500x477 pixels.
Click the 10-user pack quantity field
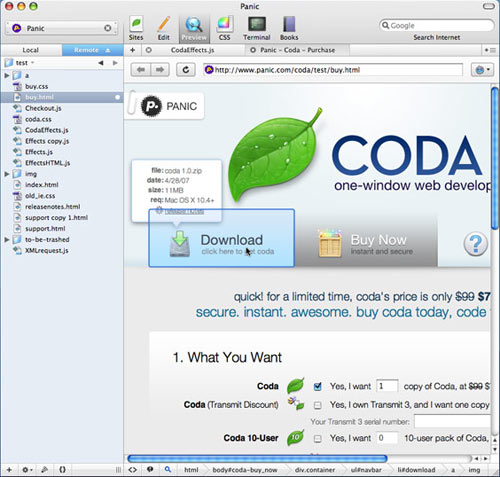(x=387, y=438)
